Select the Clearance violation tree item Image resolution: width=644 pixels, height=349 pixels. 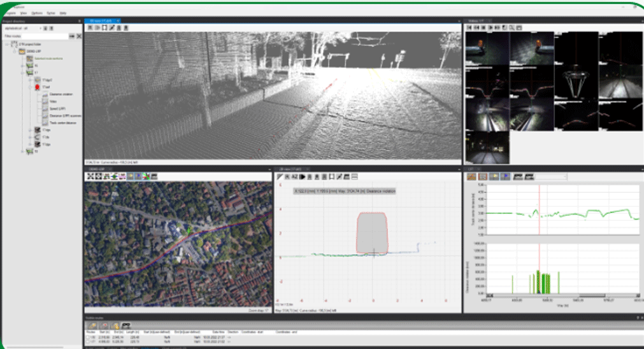[61, 94]
